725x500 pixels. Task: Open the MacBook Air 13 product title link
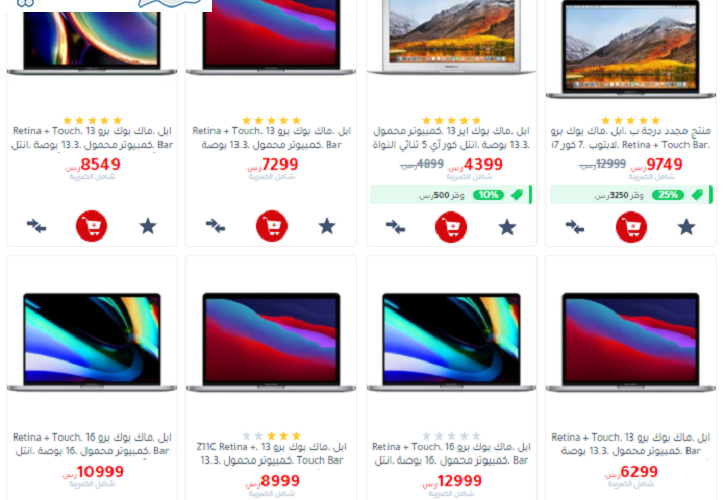pyautogui.click(x=451, y=138)
